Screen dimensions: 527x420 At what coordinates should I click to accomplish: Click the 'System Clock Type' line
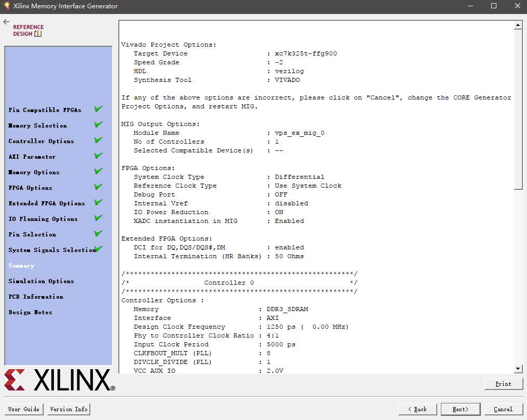pos(229,177)
